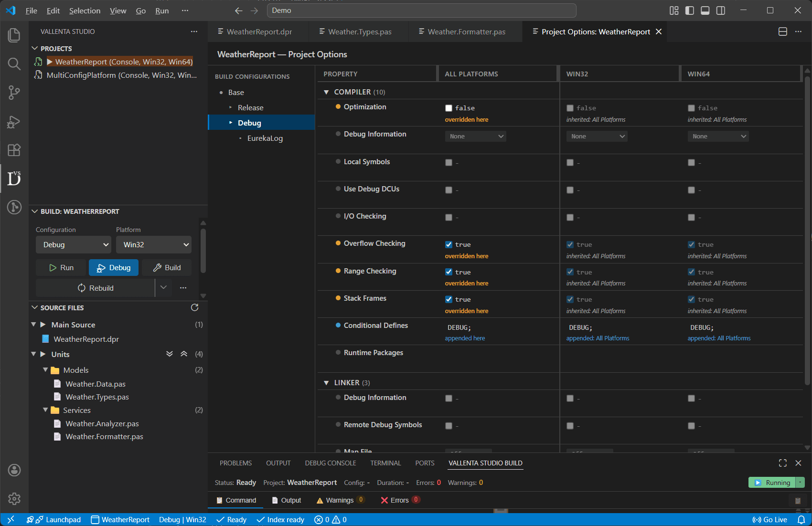Open the Accounts icon in activity bar
The height and width of the screenshot is (526, 812).
[x=14, y=470]
